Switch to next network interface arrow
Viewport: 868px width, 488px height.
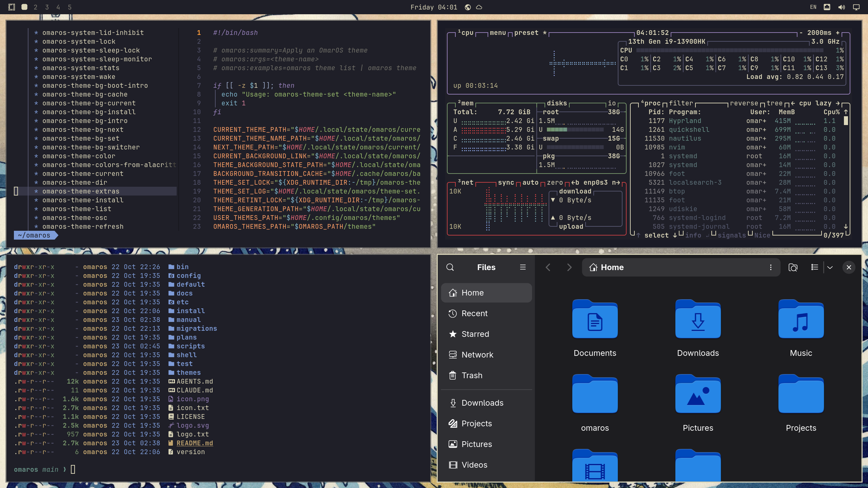[x=616, y=182]
